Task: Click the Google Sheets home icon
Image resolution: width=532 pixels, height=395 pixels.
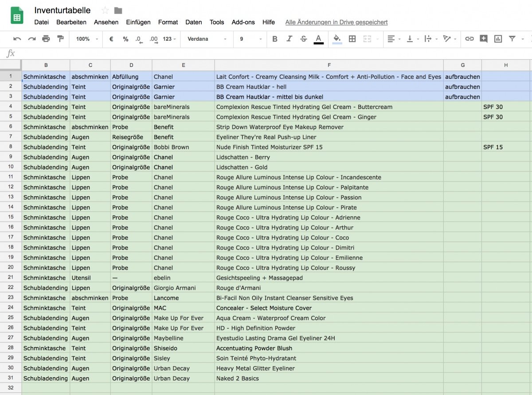Action: [x=17, y=16]
